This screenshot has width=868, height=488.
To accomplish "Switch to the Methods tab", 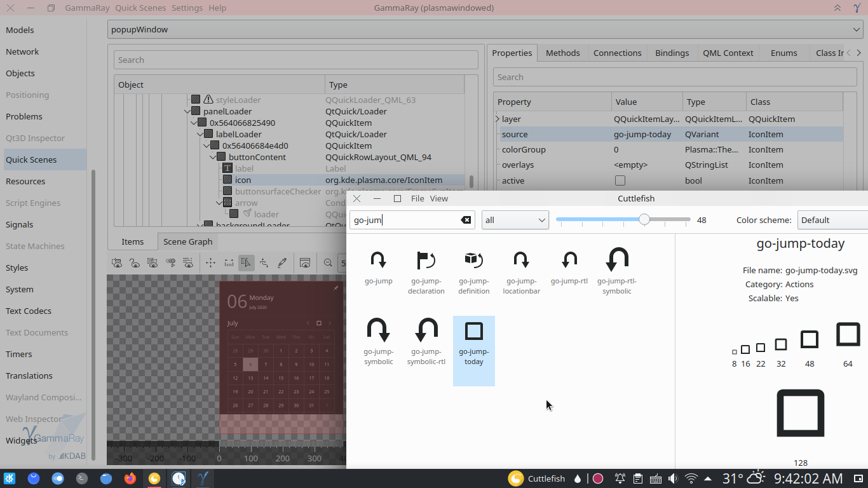I will (x=563, y=53).
